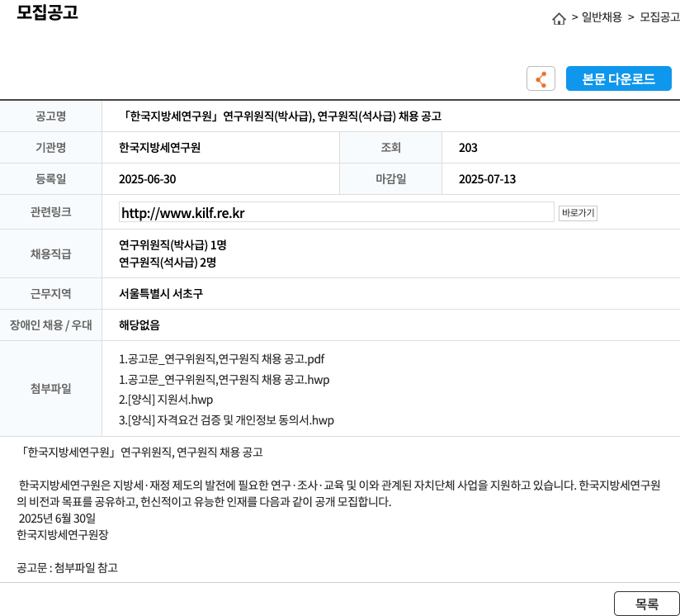Download the post with 본문 다운로드 button
The image size is (680, 616).
618,79
